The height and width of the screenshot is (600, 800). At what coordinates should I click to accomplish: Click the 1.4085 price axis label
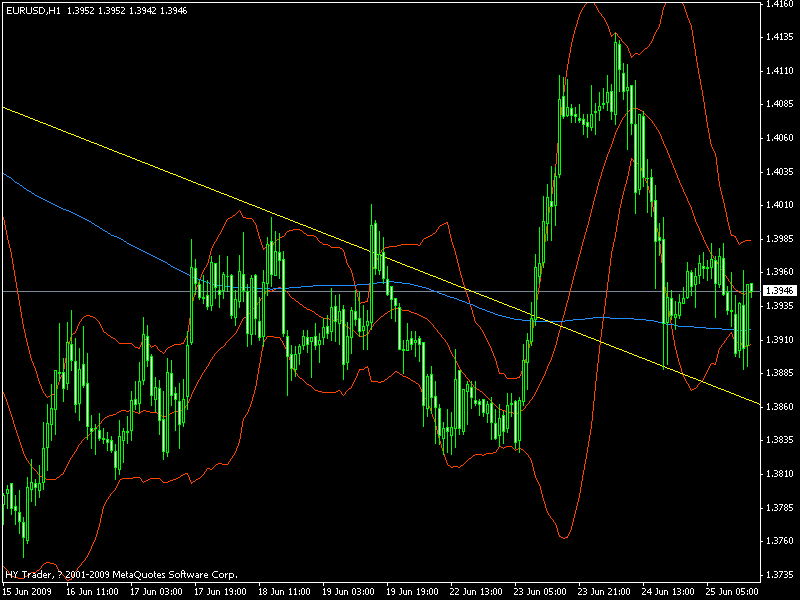click(x=780, y=104)
